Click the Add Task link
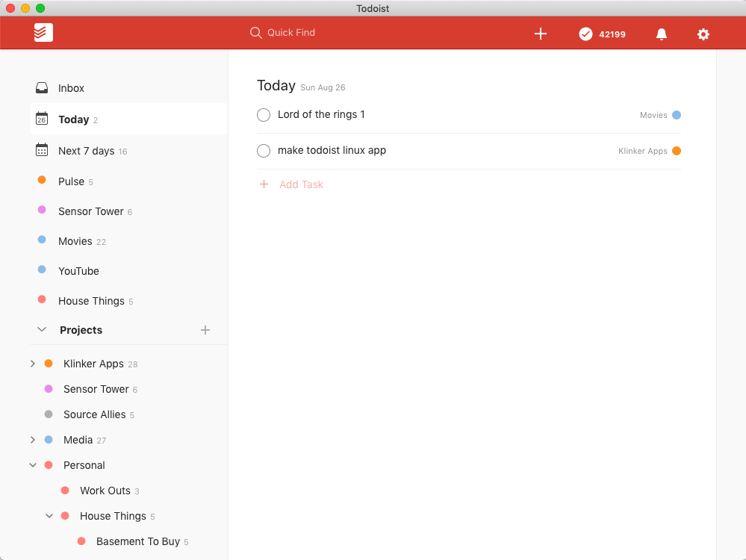 click(301, 184)
